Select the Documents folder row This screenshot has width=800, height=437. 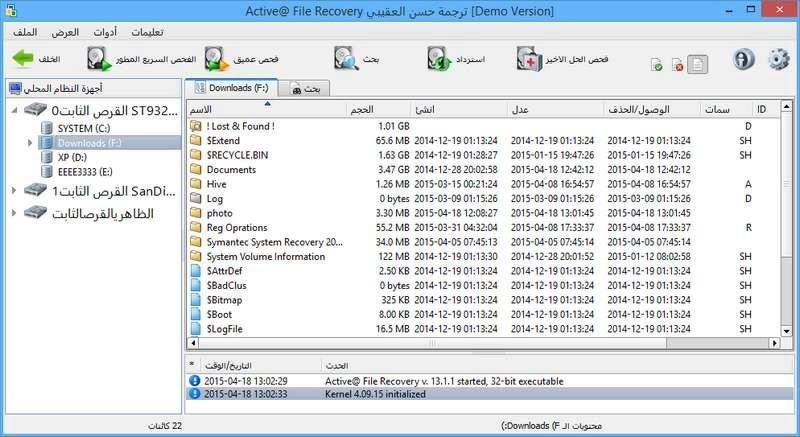pyautogui.click(x=483, y=169)
